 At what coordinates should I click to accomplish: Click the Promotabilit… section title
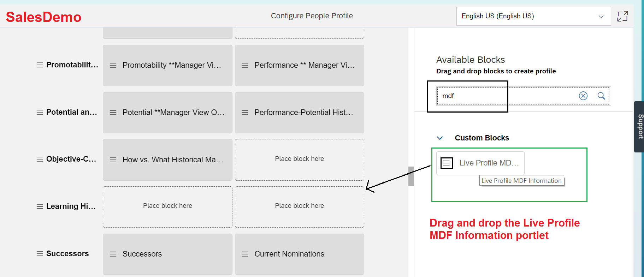[72, 65]
